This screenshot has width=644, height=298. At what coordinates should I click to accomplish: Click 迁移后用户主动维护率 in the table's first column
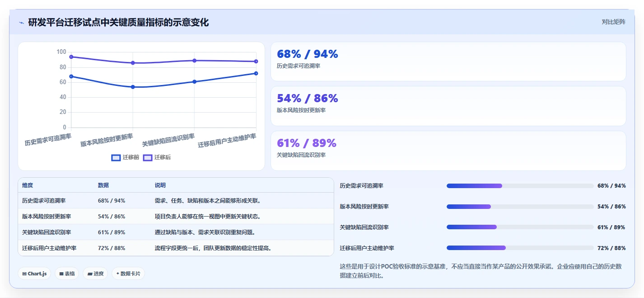coord(49,248)
